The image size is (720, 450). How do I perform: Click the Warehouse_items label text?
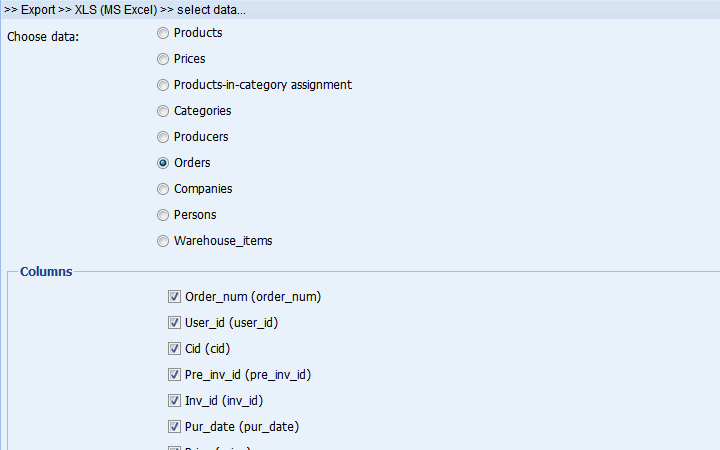point(223,241)
